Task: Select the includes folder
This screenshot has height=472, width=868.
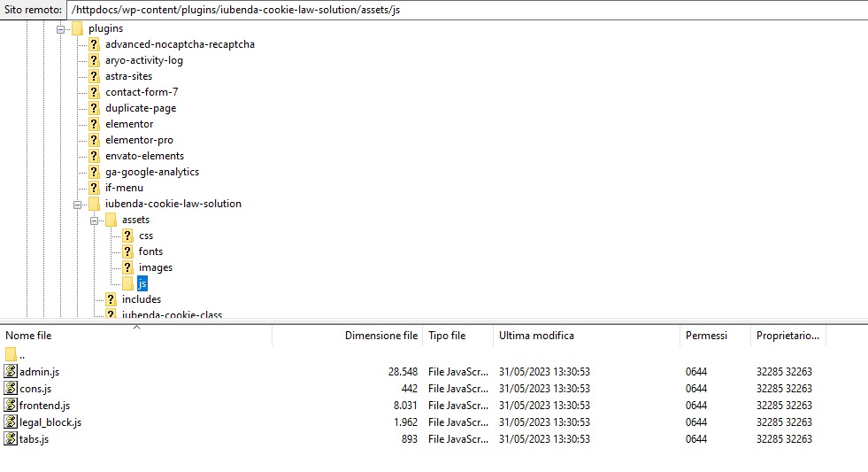Action: click(x=142, y=299)
